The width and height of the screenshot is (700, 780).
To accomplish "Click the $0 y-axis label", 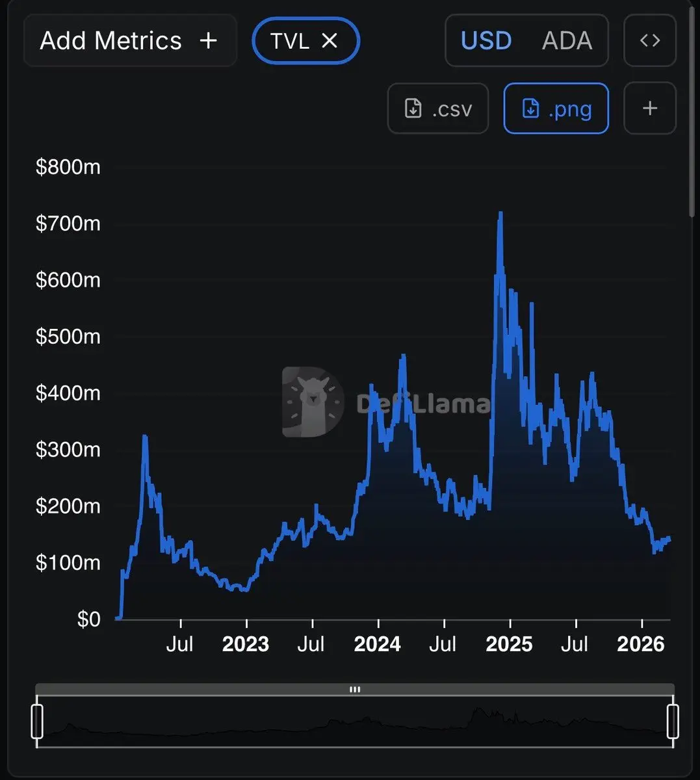I will pyautogui.click(x=89, y=619).
